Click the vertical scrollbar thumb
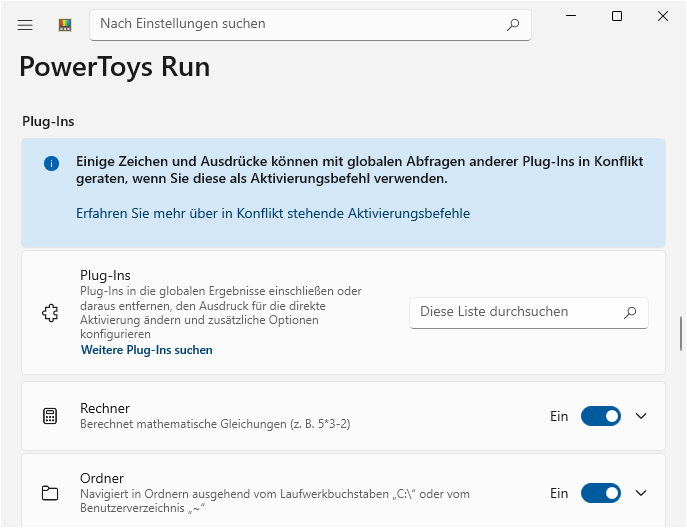Screen dimensions: 687x528 point(681,333)
